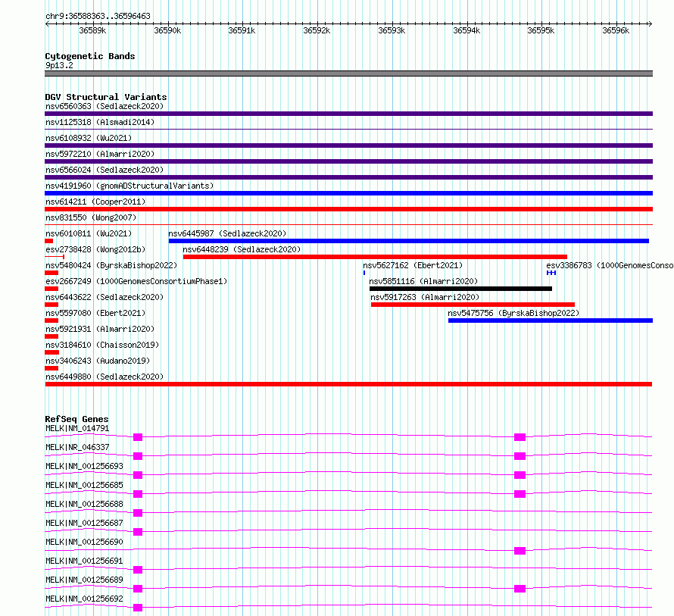674x616 pixels.
Task: Click the exon box of MELK|NM_001256690
Action: coord(520,551)
